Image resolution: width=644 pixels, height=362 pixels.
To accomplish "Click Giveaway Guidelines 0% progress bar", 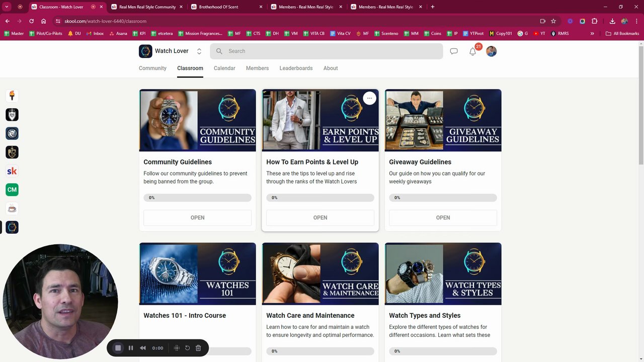I will pos(443,198).
